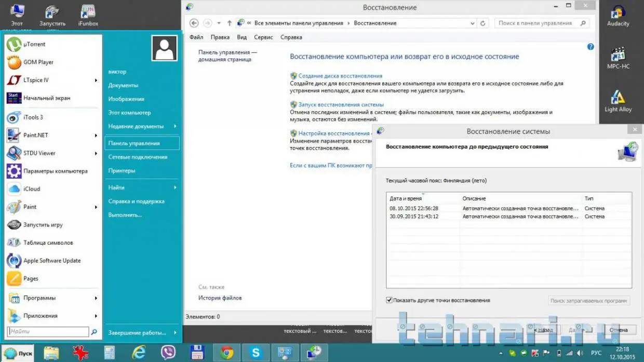The image size is (644, 362).
Task: Open File Explorer in the taskbar
Action: (51, 353)
